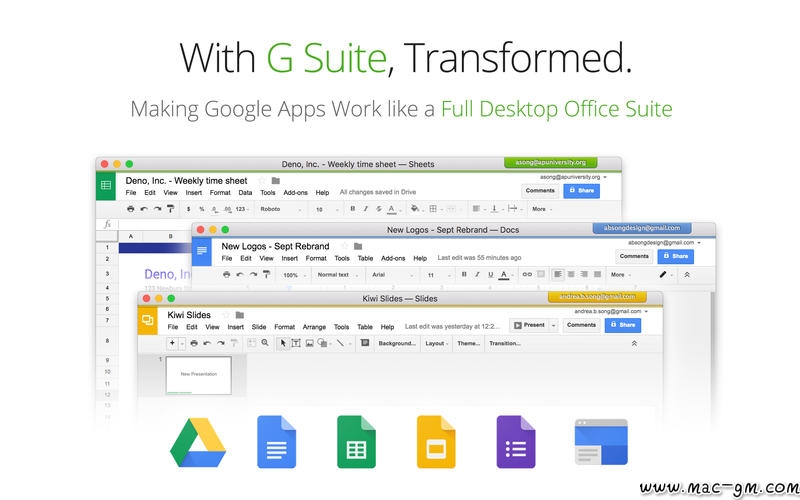This screenshot has height=500, width=800.
Task: Star the New Logos - Sept Rebrand document
Action: [345, 246]
